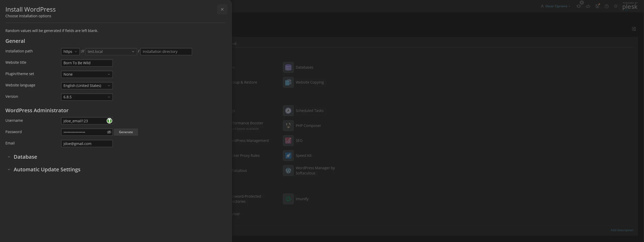Screen dimensions: 644x242
Task: Click SEO link text
Action: pyautogui.click(x=299, y=141)
